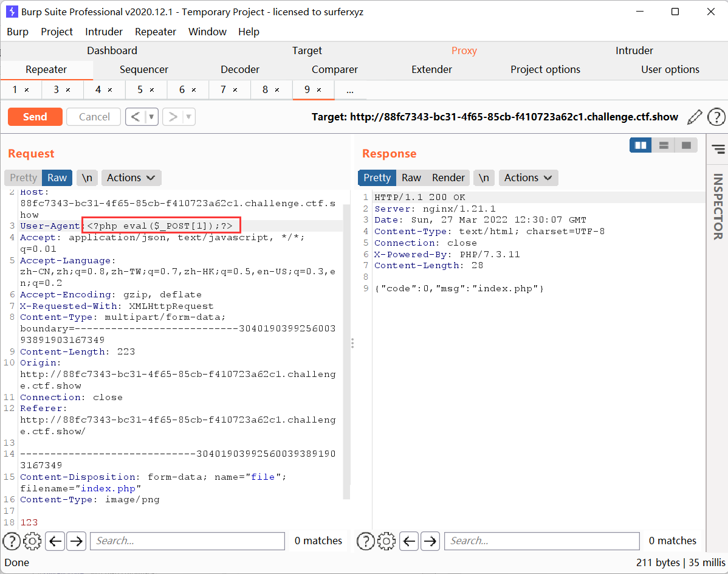This screenshot has height=574, width=728.
Task: Switch to the Sequencer tab
Action: coord(144,70)
